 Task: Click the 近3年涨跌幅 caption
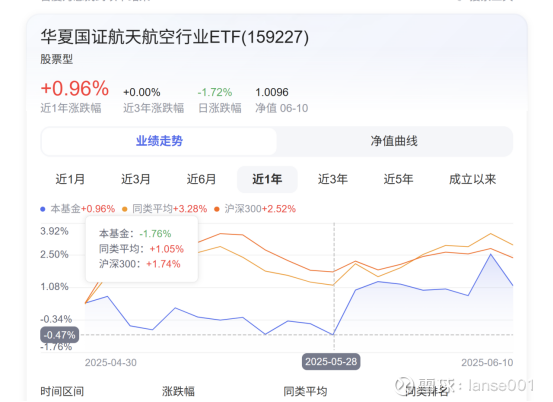click(153, 108)
